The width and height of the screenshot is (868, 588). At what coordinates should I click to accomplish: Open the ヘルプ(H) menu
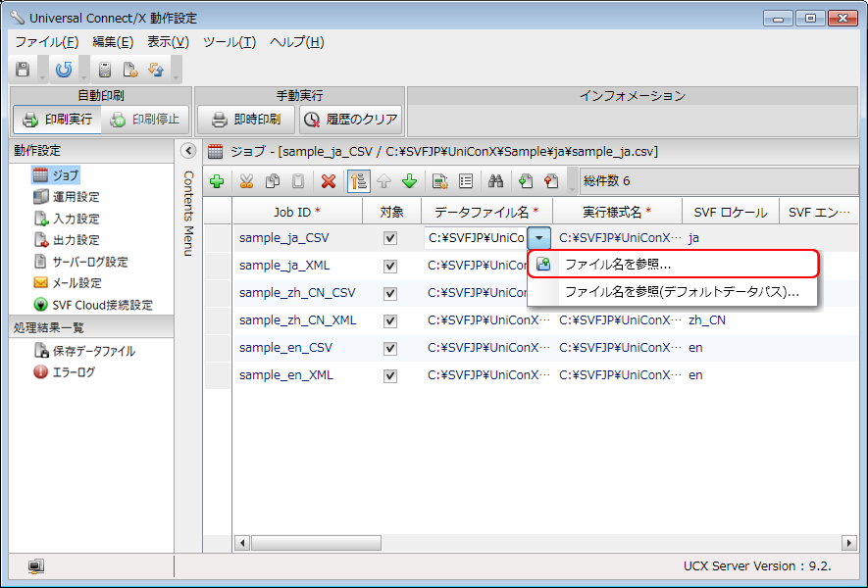(297, 42)
